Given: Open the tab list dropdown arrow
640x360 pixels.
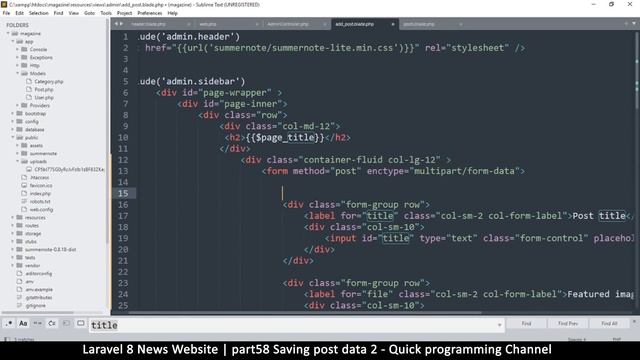Looking at the screenshot, I should [634, 24].
